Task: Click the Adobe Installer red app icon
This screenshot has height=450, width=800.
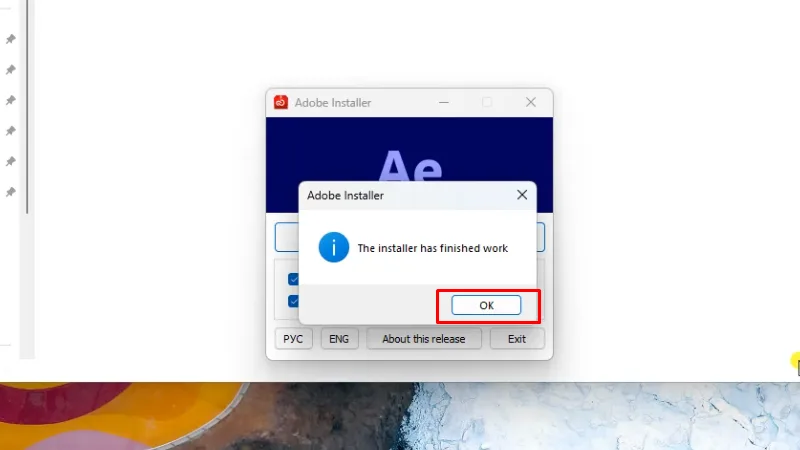Action: click(281, 103)
